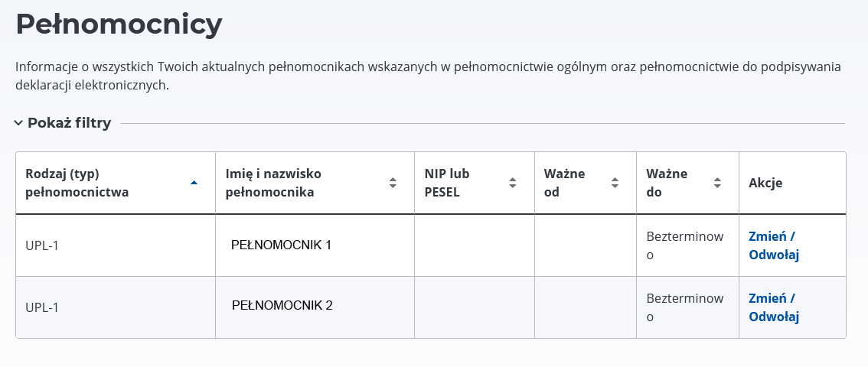Toggle sort arrows on Ważne od column
This screenshot has height=367, width=868.
click(x=615, y=183)
